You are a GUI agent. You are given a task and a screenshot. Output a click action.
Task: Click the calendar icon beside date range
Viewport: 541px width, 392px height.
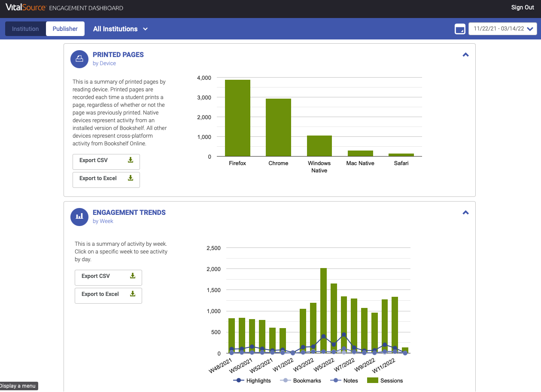[460, 29]
